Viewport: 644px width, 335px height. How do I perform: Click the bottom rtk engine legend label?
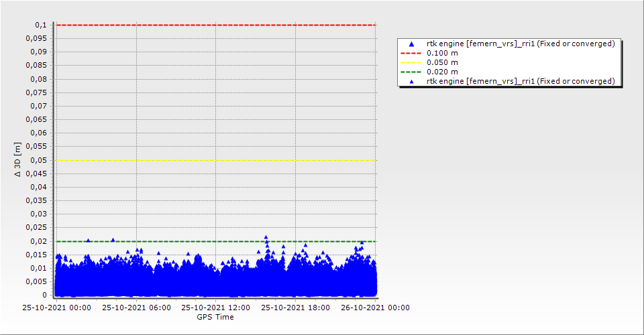521,81
